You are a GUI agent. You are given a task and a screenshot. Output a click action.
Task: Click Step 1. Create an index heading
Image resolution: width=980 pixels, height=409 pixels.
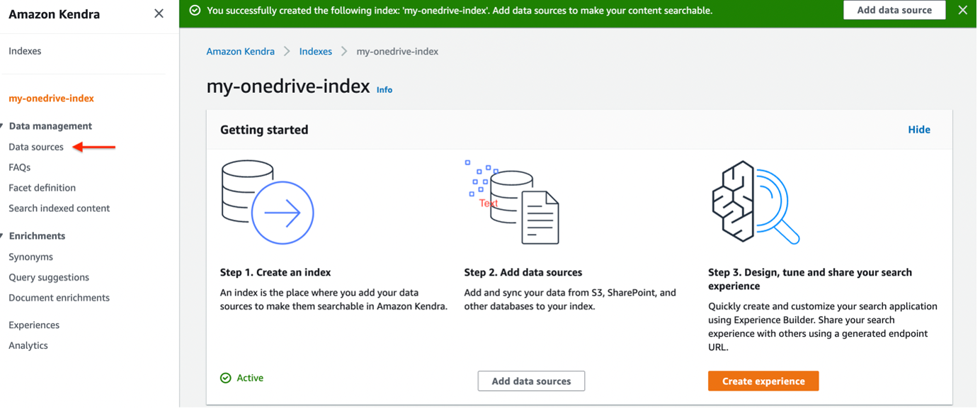click(x=275, y=272)
